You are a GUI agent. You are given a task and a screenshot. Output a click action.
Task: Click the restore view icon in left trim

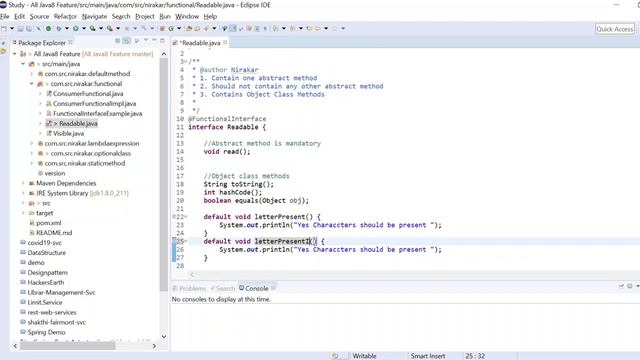tap(4, 43)
